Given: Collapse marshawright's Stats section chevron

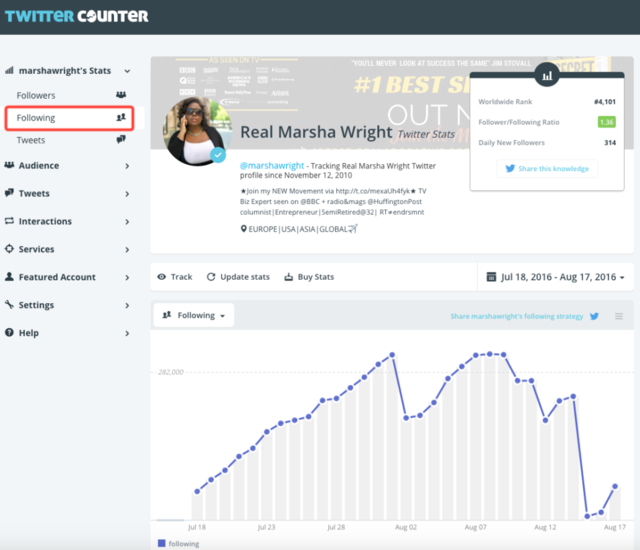Looking at the screenshot, I should tap(127, 71).
